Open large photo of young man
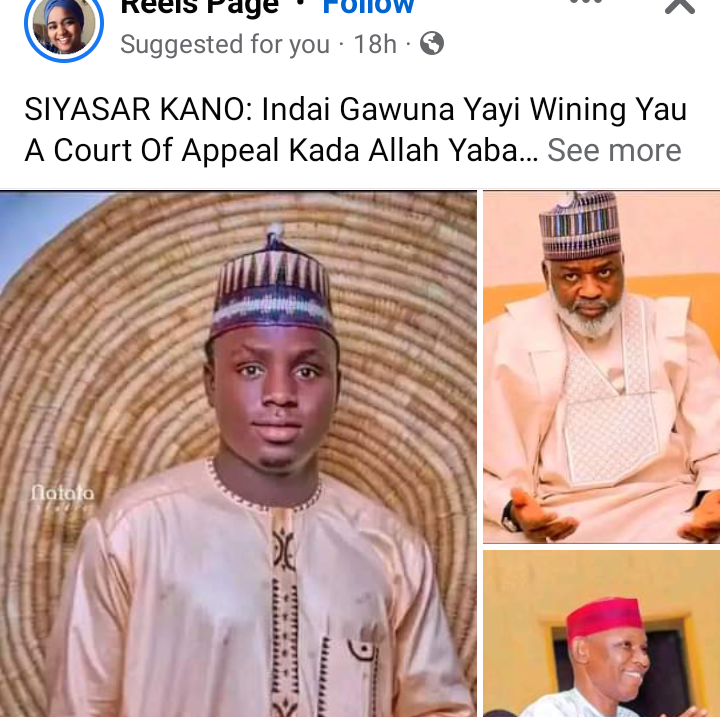This screenshot has width=720, height=717. [x=238, y=454]
